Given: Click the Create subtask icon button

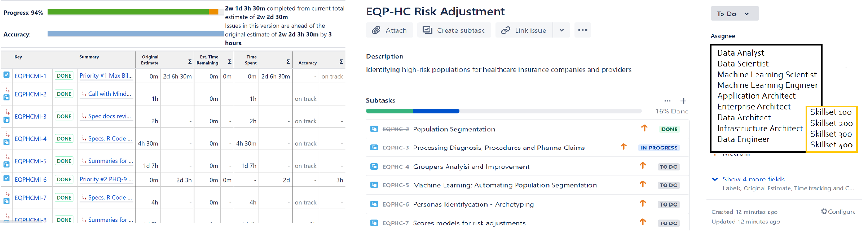Looking at the screenshot, I should click(427, 30).
